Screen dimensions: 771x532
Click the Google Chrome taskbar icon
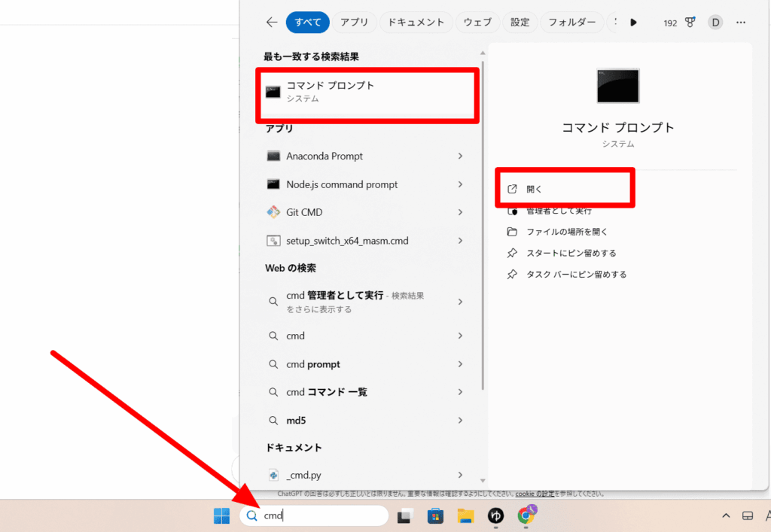tap(526, 515)
